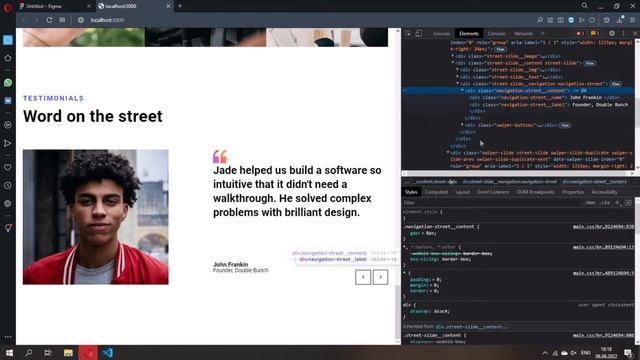This screenshot has height=360, width=640.
Task: Select div.street-slide__navigation breadcrumb
Action: [509, 182]
